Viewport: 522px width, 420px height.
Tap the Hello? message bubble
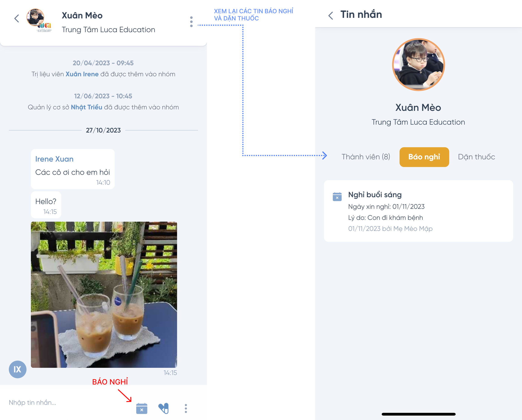point(46,205)
